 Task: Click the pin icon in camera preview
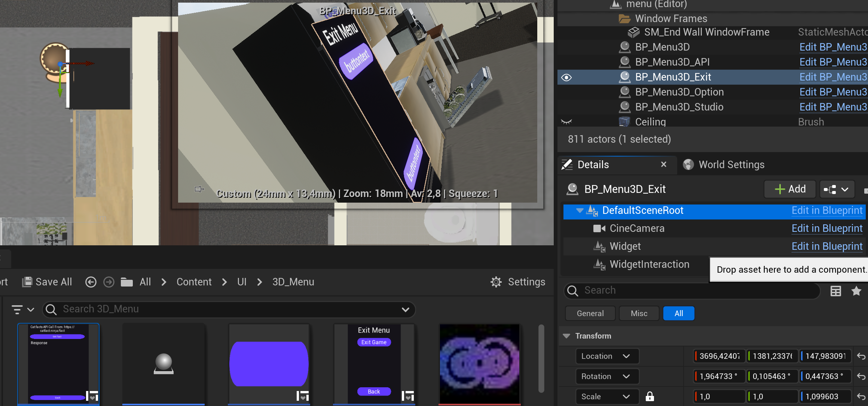(x=199, y=189)
